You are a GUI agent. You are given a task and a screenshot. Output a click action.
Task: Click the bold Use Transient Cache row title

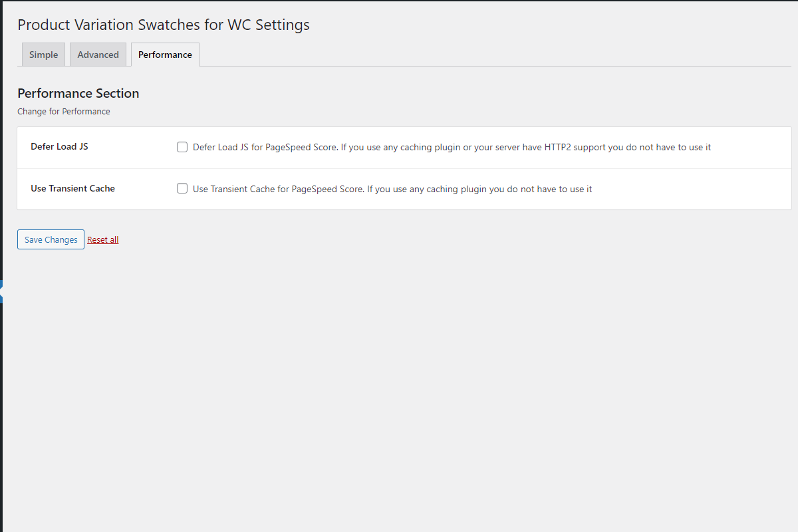point(72,188)
